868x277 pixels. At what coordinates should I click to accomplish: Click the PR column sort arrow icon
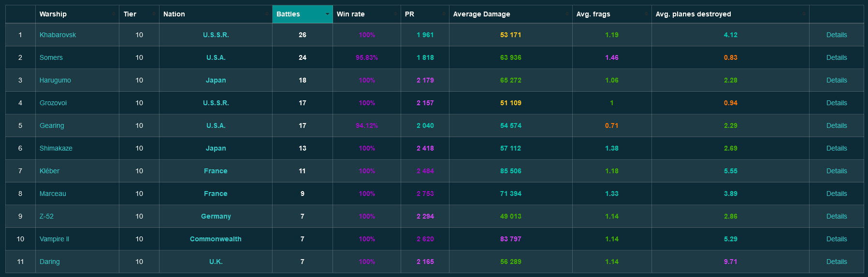tap(444, 14)
